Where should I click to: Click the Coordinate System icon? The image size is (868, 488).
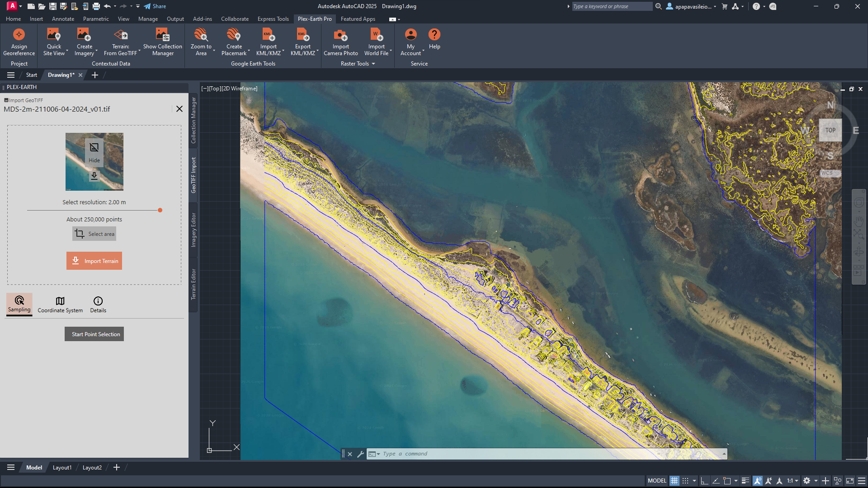coord(60,301)
